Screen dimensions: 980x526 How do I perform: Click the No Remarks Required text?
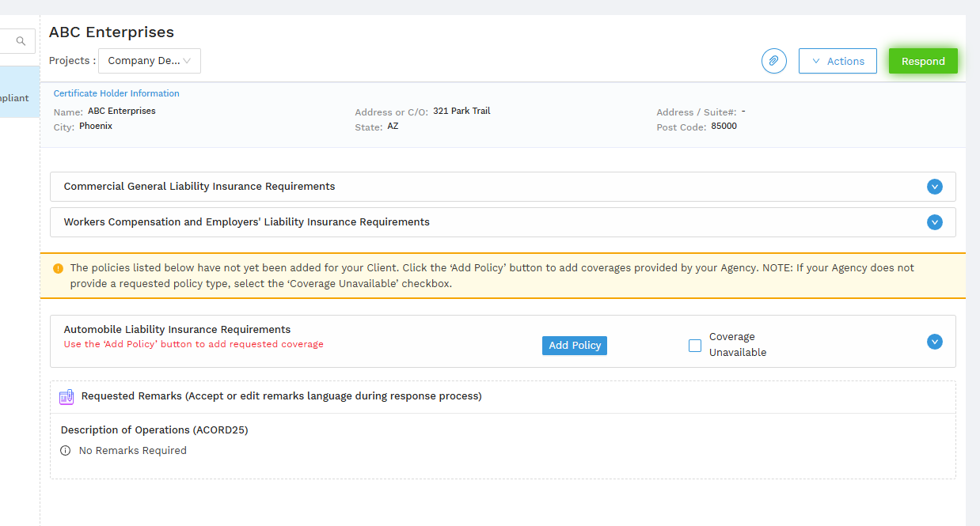click(x=133, y=451)
